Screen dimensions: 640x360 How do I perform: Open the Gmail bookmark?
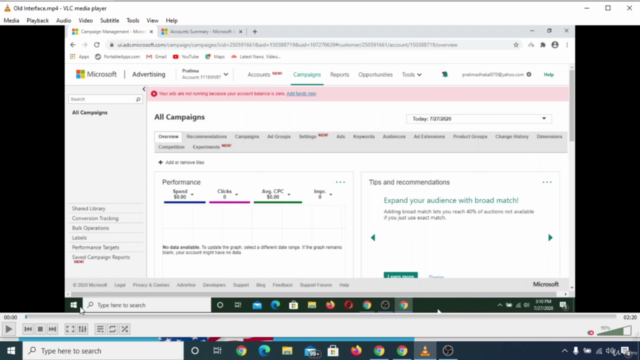(156, 57)
